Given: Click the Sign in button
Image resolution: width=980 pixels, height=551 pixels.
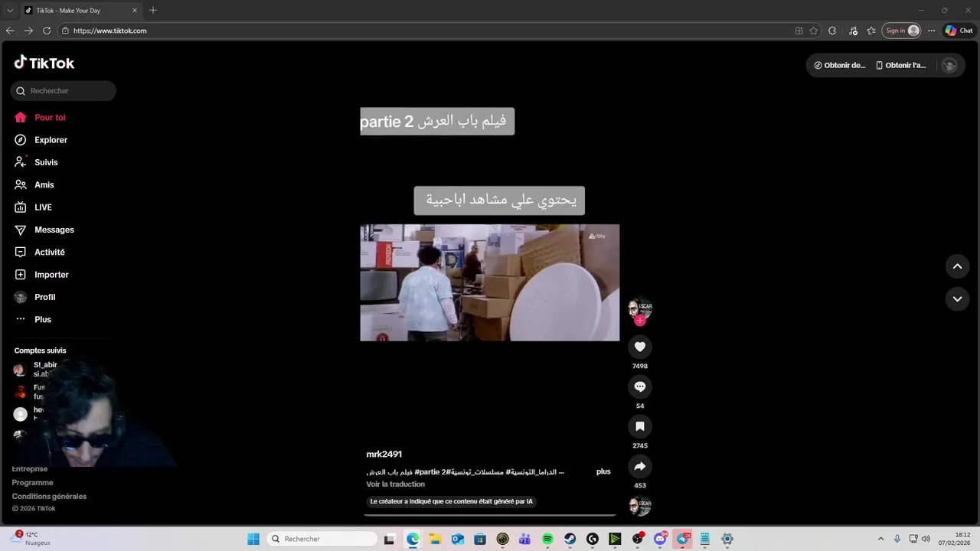Looking at the screenshot, I should tap(901, 31).
